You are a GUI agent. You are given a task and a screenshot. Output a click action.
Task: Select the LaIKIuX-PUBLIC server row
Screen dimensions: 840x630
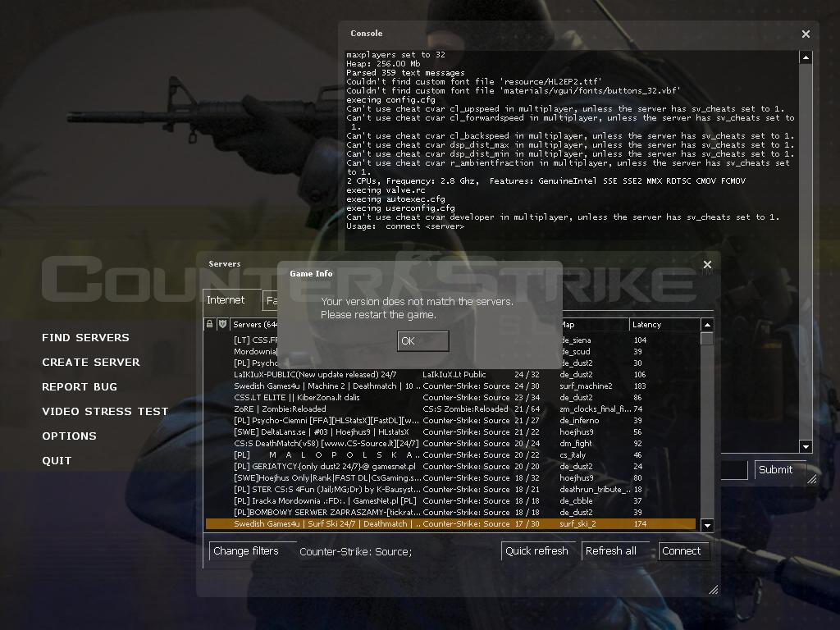(450, 374)
